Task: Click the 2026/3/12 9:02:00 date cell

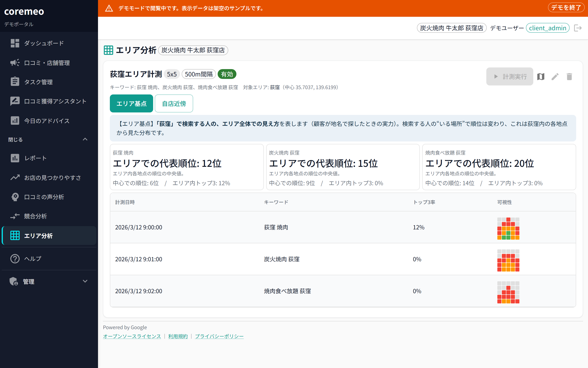Action: coord(138,291)
